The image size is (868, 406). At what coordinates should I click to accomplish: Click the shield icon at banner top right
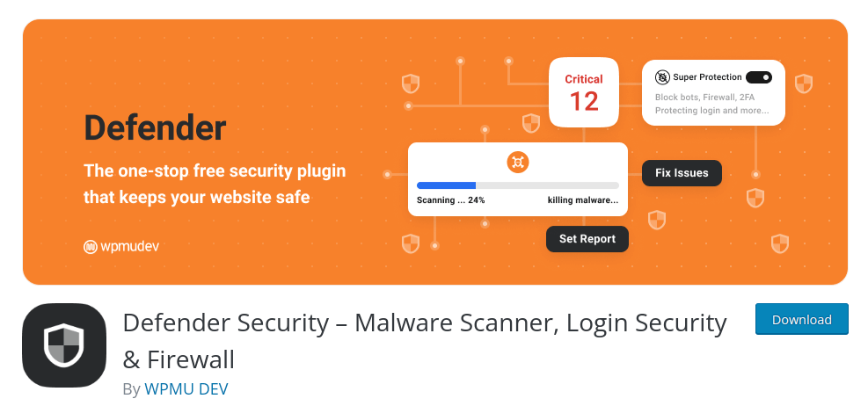(804, 84)
